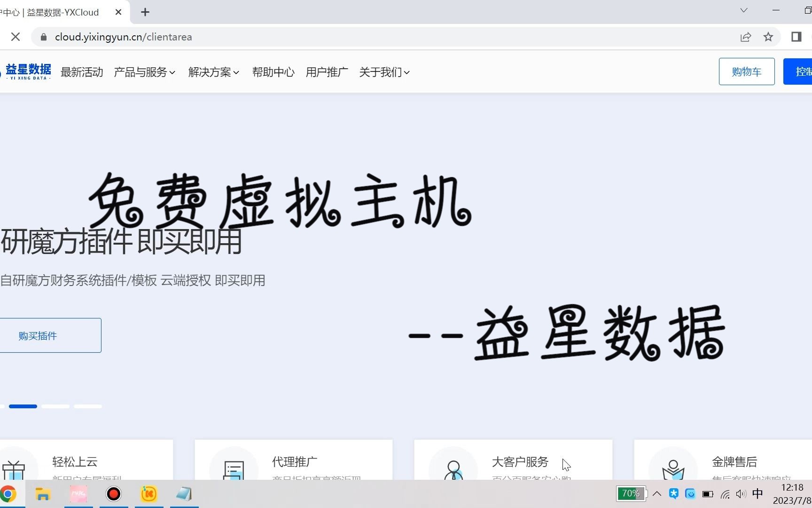
Task: Open Chrome from the taskbar
Action: (x=8, y=494)
